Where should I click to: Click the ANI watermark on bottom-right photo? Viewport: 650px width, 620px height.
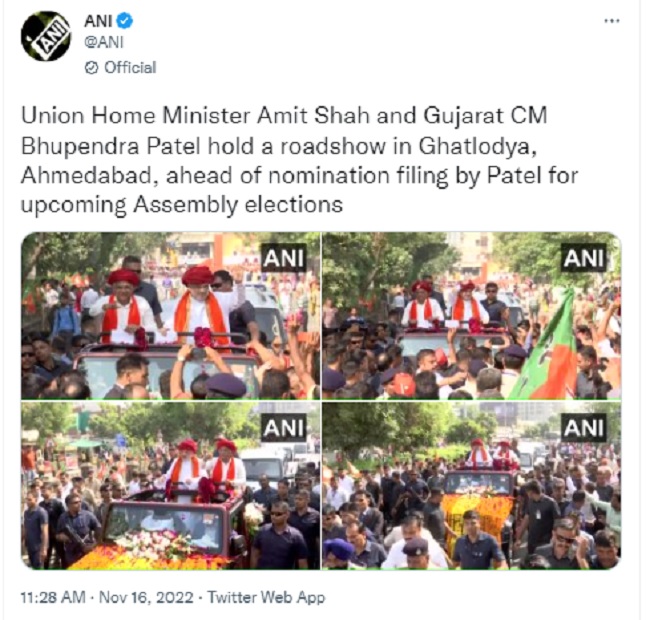point(583,427)
